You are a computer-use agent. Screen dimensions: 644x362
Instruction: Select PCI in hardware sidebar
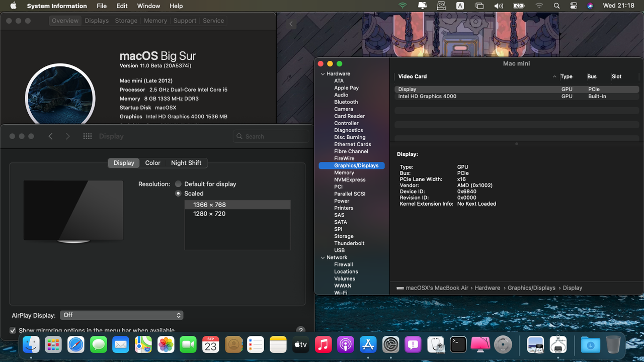pos(339,187)
